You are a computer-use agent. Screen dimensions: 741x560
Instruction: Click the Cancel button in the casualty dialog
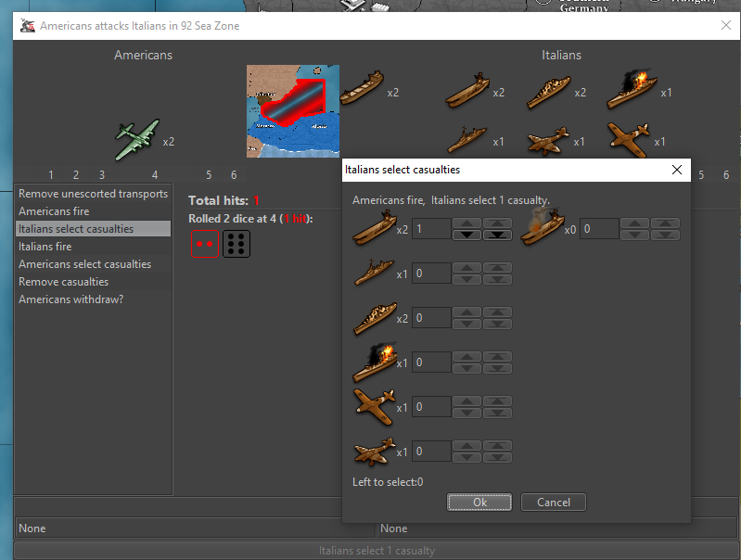[553, 503]
